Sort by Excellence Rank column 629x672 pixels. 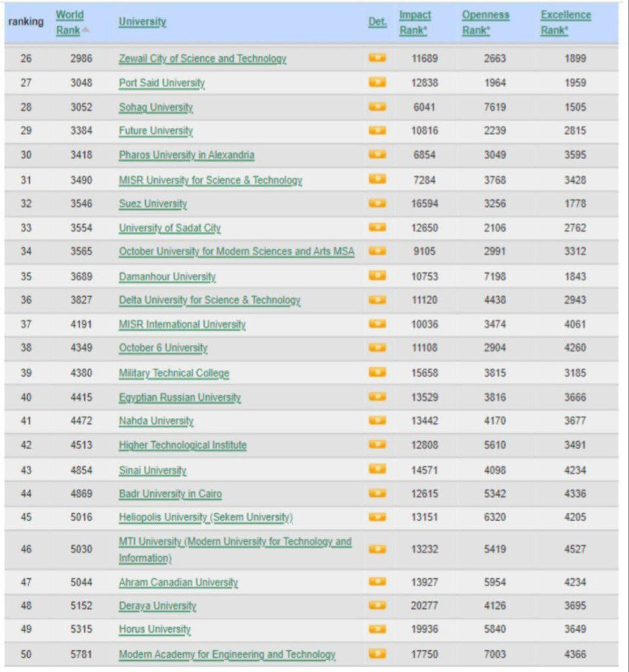[565, 22]
